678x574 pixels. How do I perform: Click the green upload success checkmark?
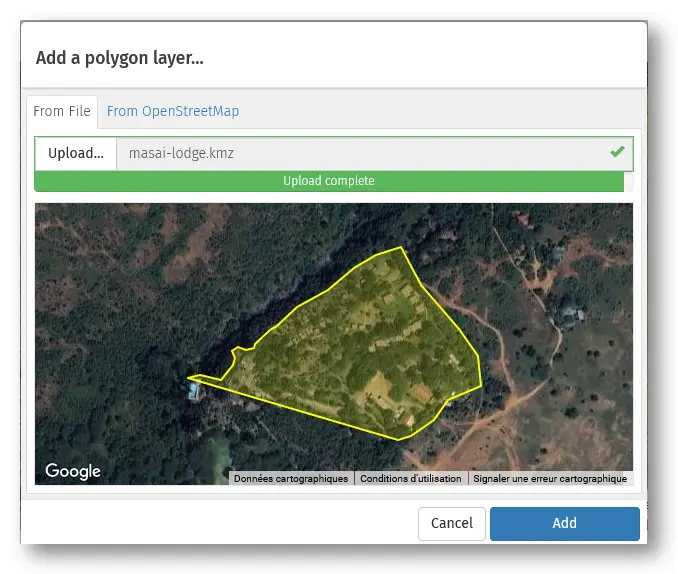pos(617,152)
